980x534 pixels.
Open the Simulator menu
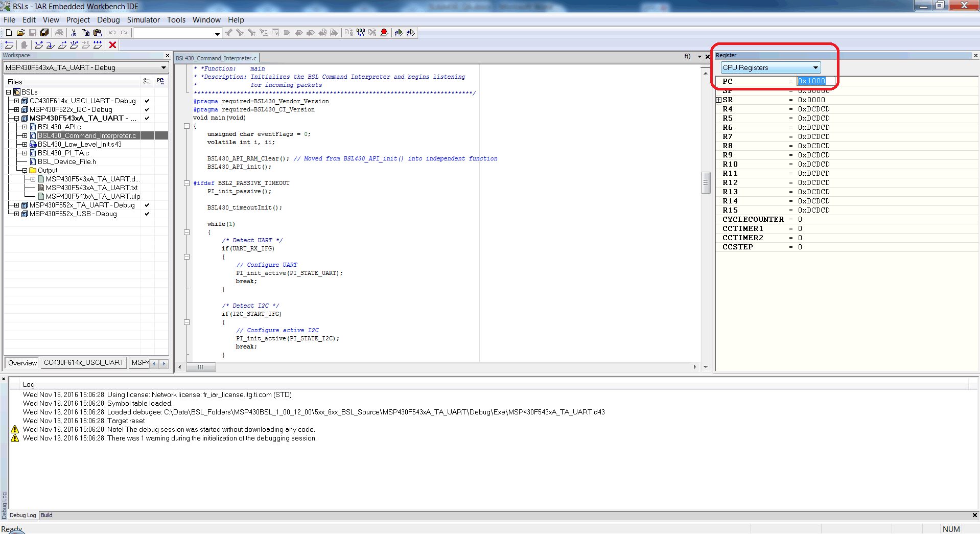tap(143, 19)
